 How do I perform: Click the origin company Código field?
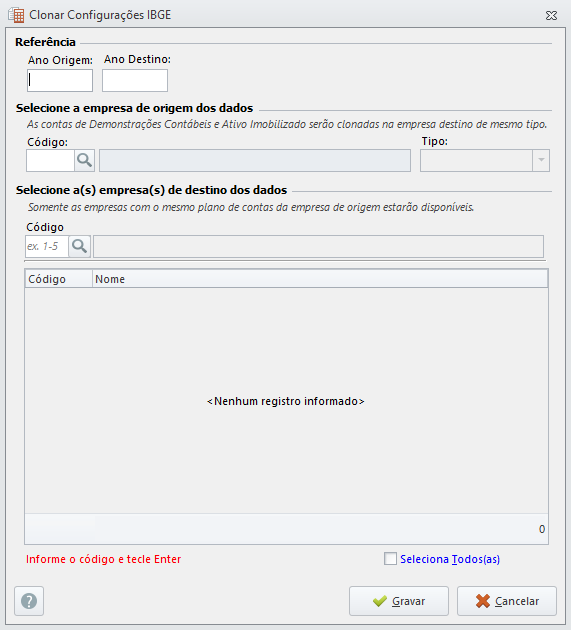(x=51, y=160)
